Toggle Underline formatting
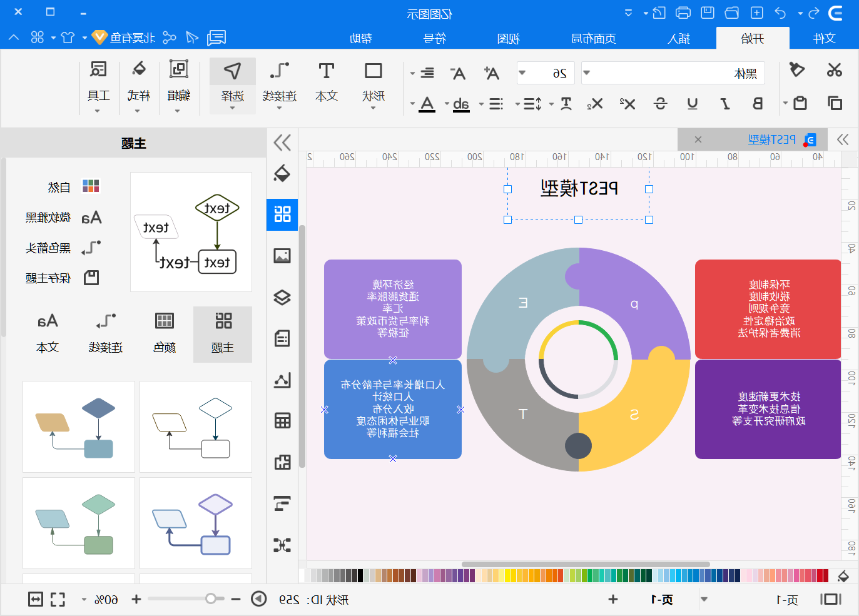The image size is (859, 616). click(x=692, y=104)
